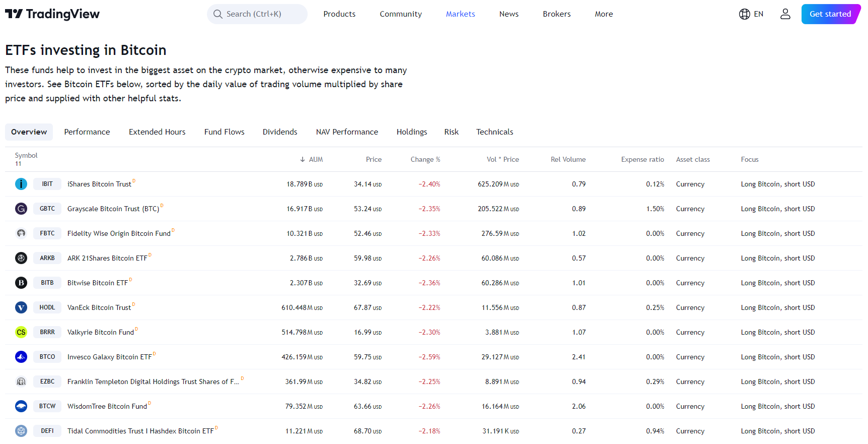Switch to the Performance tab

(x=87, y=132)
